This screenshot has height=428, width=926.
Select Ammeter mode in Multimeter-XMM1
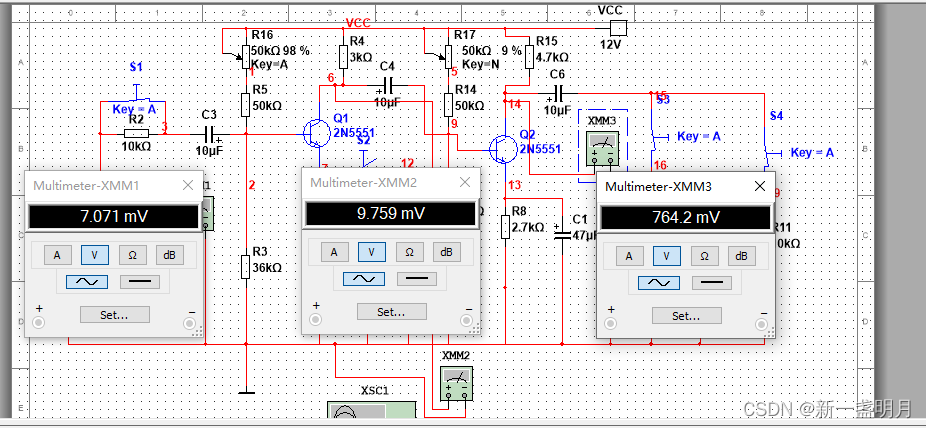57,255
